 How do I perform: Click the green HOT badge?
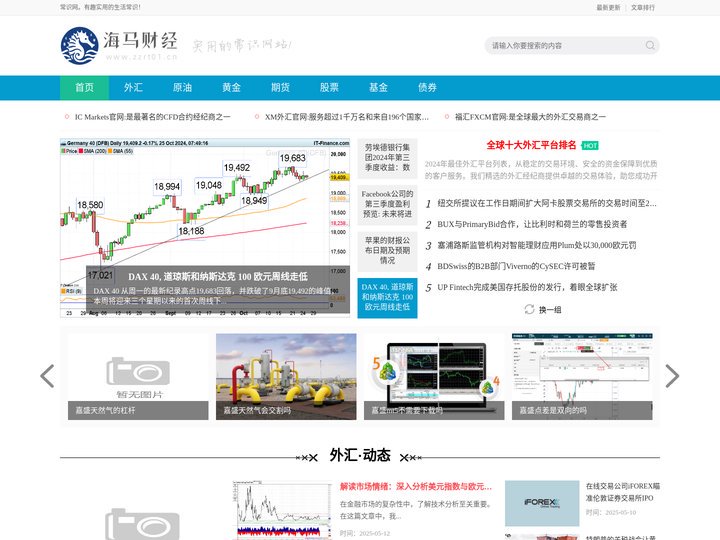(590, 146)
